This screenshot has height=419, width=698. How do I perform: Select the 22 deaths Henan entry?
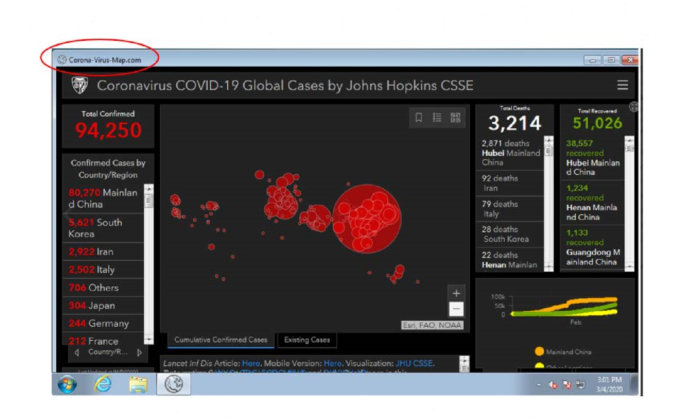tap(511, 260)
